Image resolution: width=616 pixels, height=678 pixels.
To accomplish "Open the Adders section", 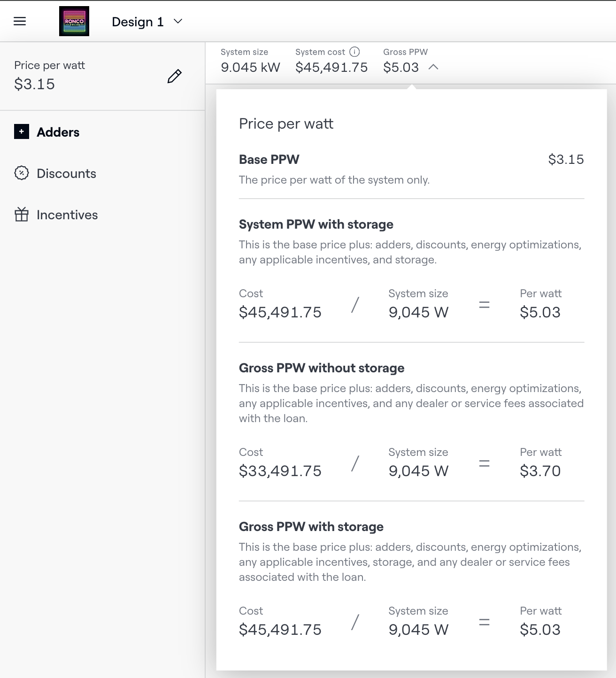I will coord(58,132).
